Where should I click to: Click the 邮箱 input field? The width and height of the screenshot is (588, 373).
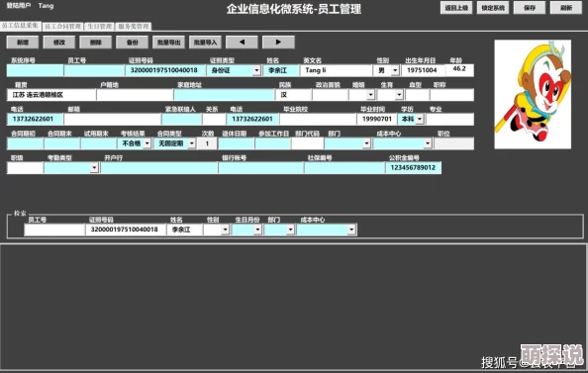point(113,119)
